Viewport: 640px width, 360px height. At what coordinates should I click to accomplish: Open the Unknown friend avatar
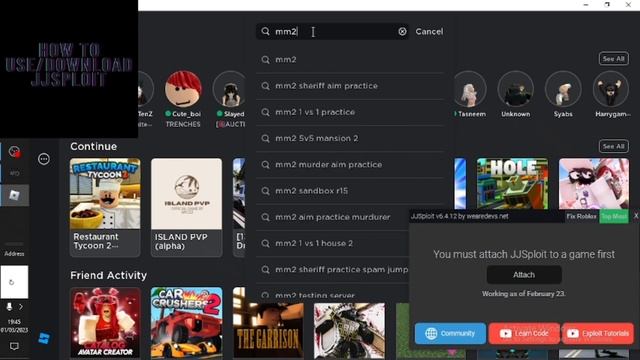coord(516,89)
